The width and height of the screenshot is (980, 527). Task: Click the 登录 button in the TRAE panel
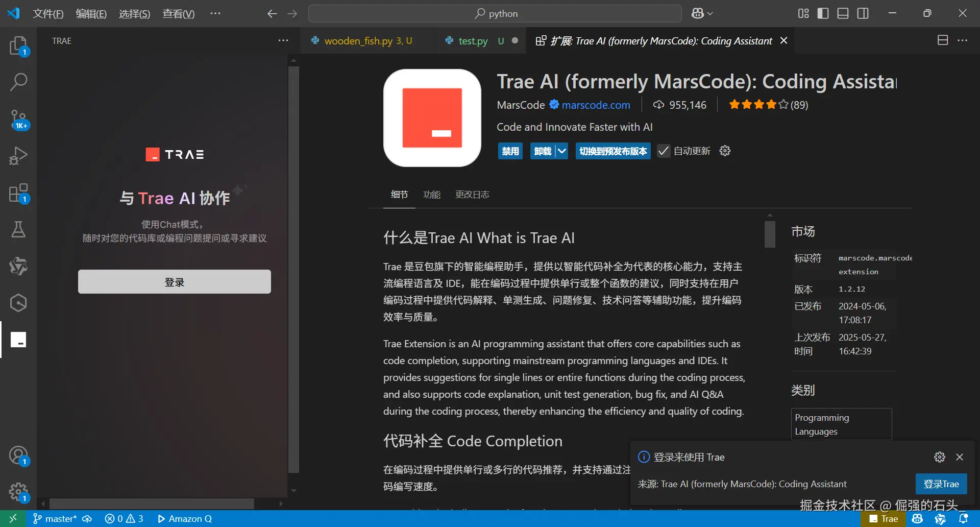175,282
